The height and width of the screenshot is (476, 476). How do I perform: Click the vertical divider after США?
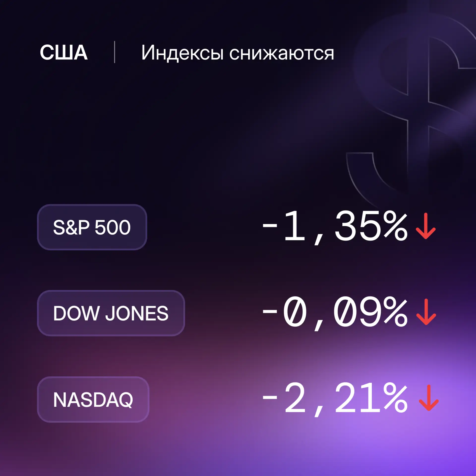click(115, 52)
